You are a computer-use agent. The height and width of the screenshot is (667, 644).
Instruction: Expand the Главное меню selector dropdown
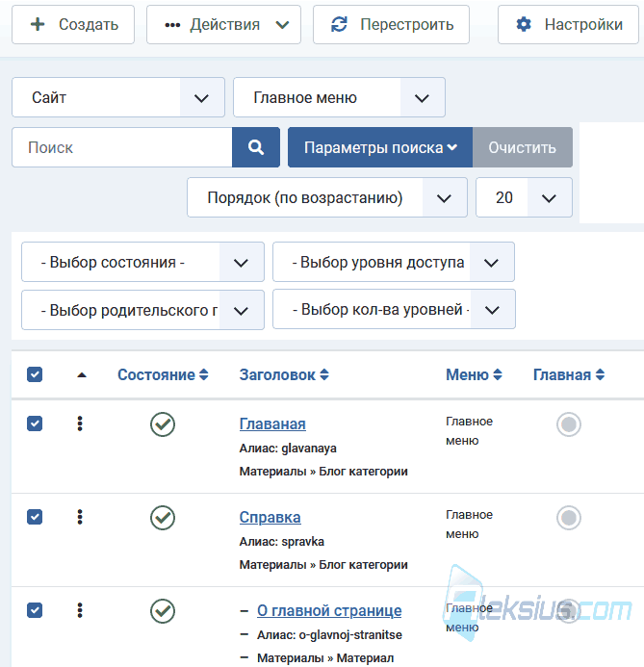pos(339,97)
